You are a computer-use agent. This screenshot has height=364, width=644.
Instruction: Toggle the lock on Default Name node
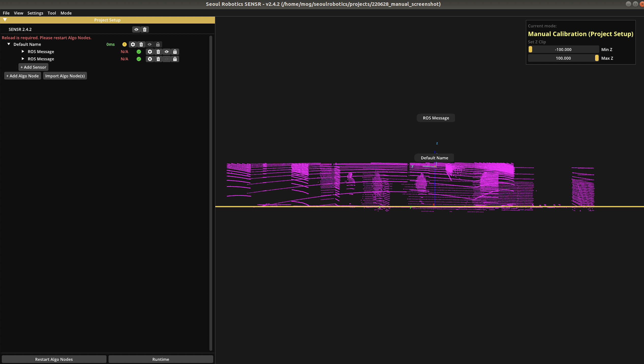coord(158,44)
